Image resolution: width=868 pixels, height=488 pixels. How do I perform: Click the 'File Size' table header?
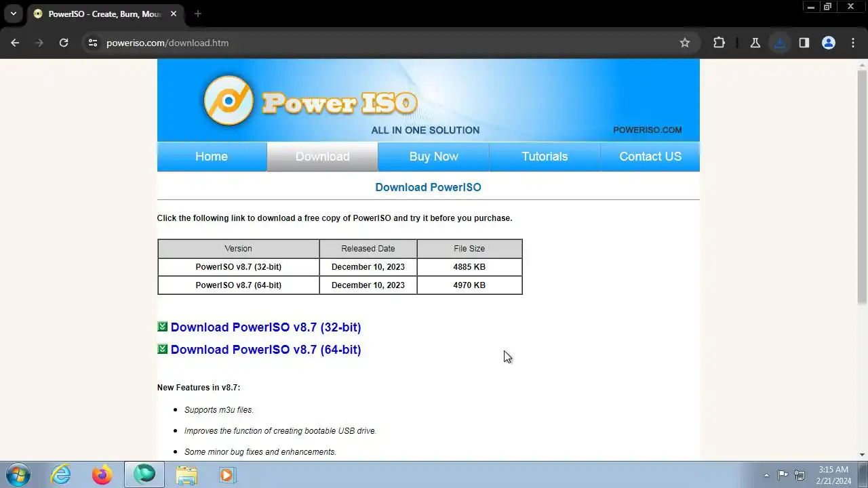click(x=469, y=249)
